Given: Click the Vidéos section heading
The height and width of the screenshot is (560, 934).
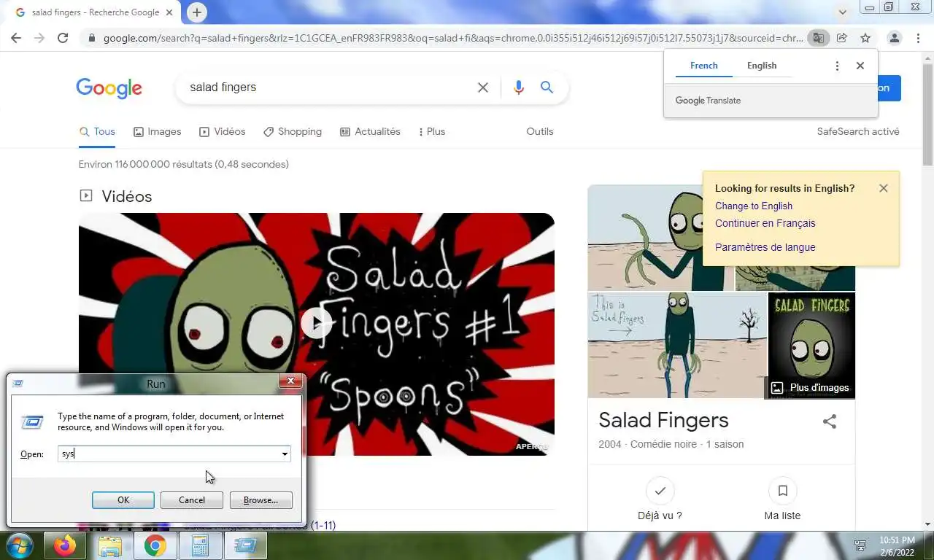Looking at the screenshot, I should pyautogui.click(x=127, y=197).
